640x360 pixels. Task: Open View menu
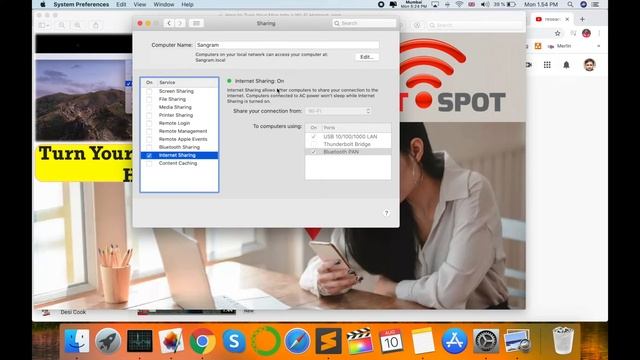click(140, 4)
